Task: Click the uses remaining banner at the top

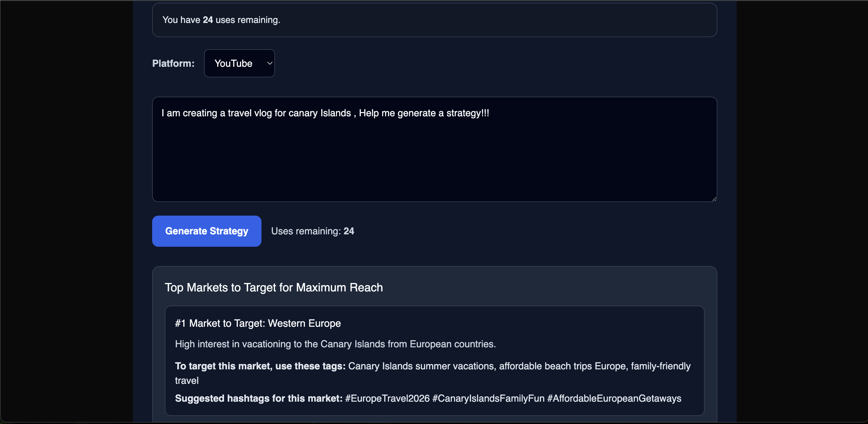Action: [435, 20]
